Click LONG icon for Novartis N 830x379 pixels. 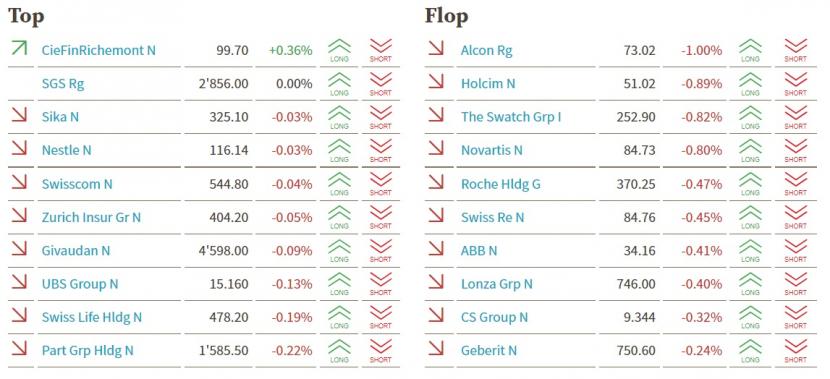click(750, 150)
